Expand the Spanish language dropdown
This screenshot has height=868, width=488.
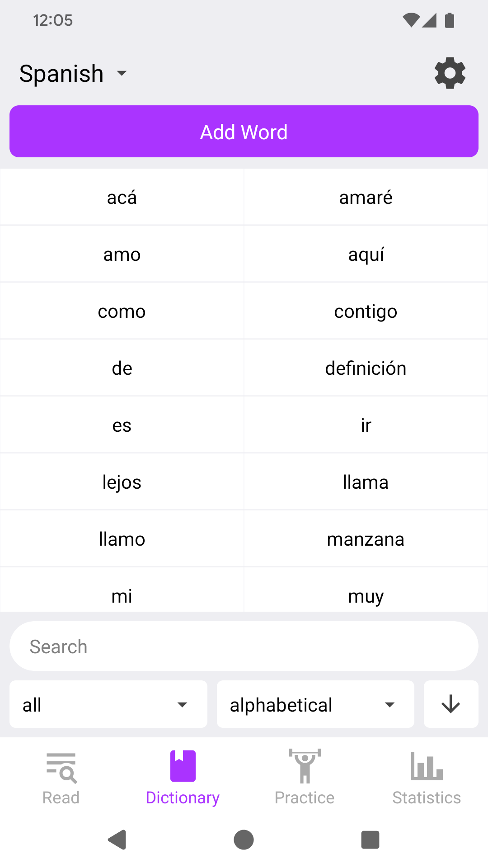point(73,74)
